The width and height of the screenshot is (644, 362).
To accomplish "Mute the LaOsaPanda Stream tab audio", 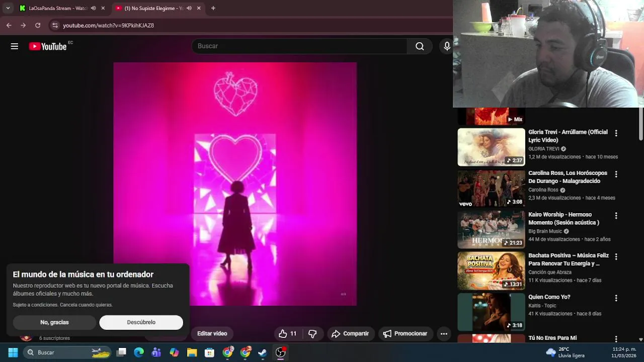I will tap(93, 8).
